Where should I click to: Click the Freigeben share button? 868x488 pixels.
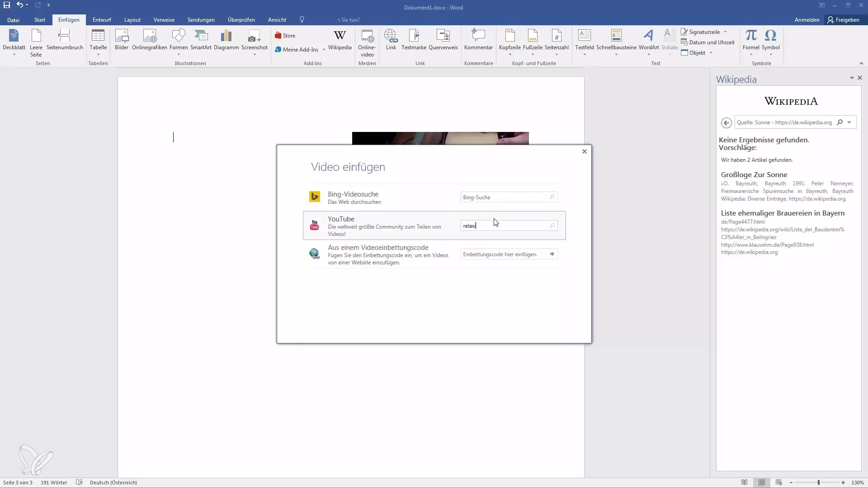[844, 20]
